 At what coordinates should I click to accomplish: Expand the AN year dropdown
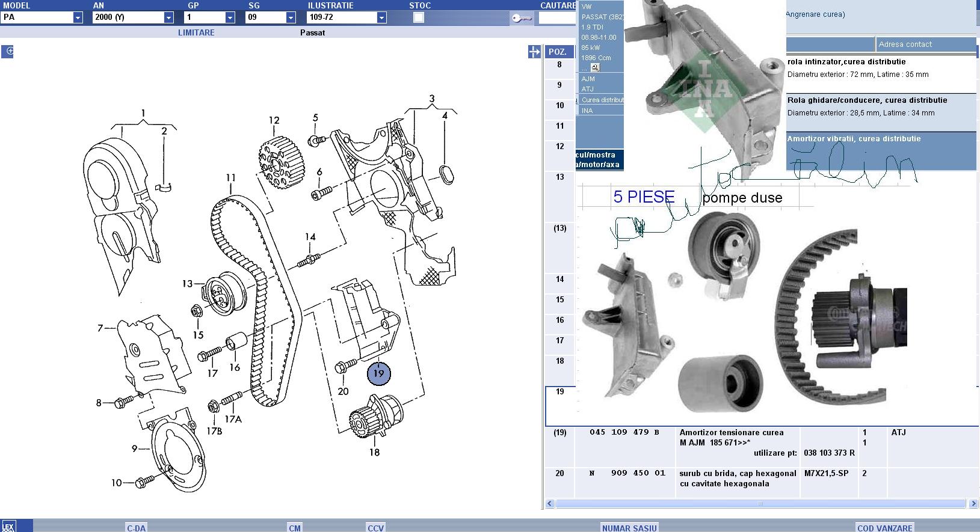tap(168, 17)
